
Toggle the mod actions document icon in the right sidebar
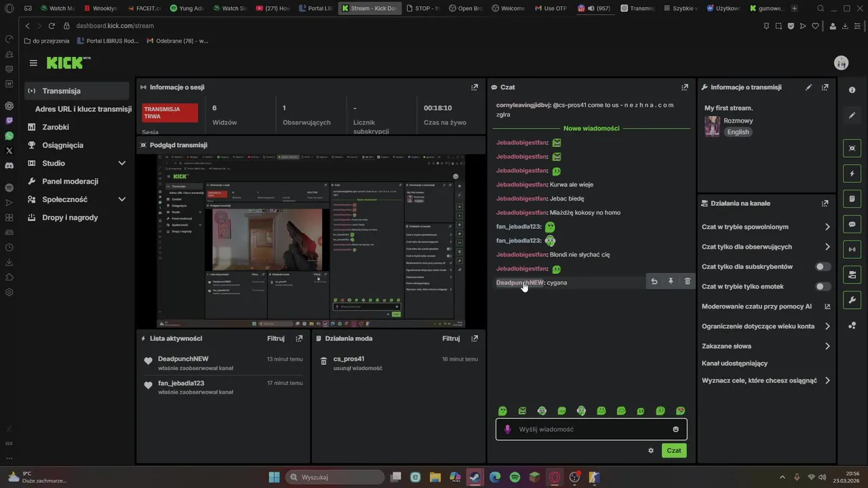coord(852,199)
